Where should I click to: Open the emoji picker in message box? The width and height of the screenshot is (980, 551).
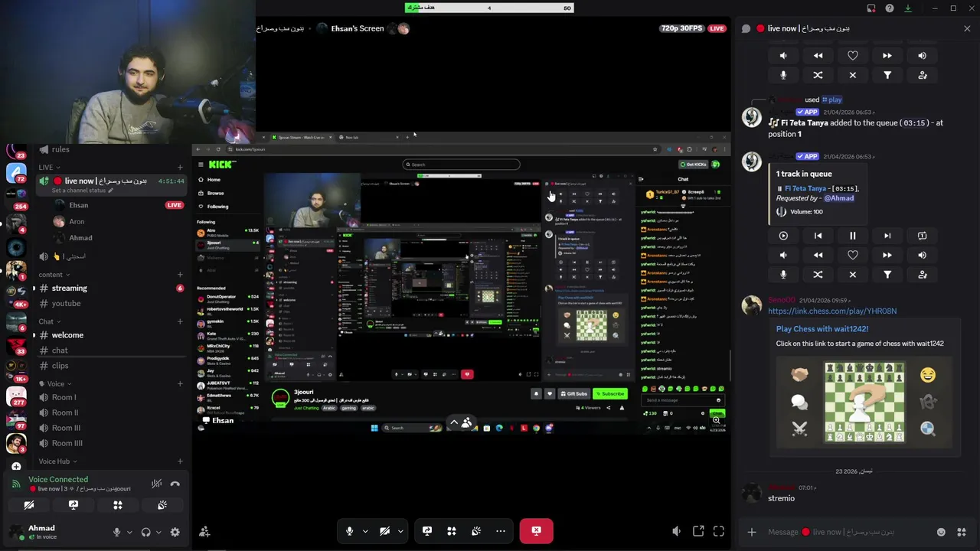click(941, 532)
